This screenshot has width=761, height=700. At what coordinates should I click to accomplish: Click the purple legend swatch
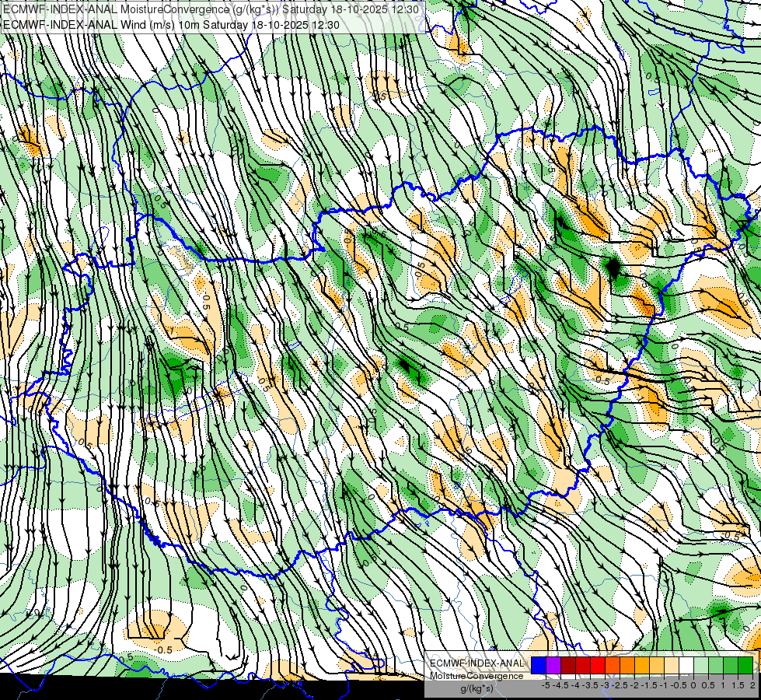553,666
